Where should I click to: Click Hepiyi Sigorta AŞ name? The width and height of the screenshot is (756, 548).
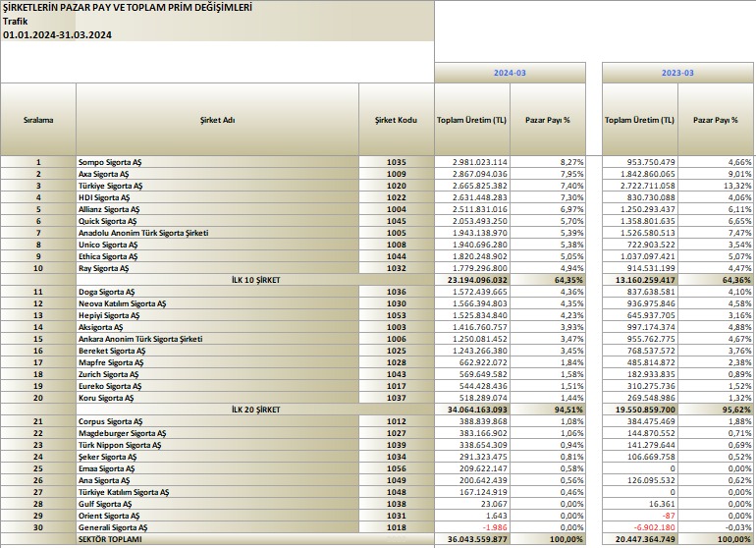217,315
